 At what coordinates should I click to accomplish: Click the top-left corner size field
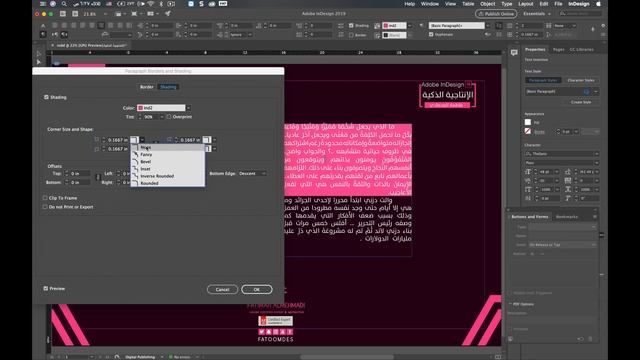pyautogui.click(x=118, y=140)
